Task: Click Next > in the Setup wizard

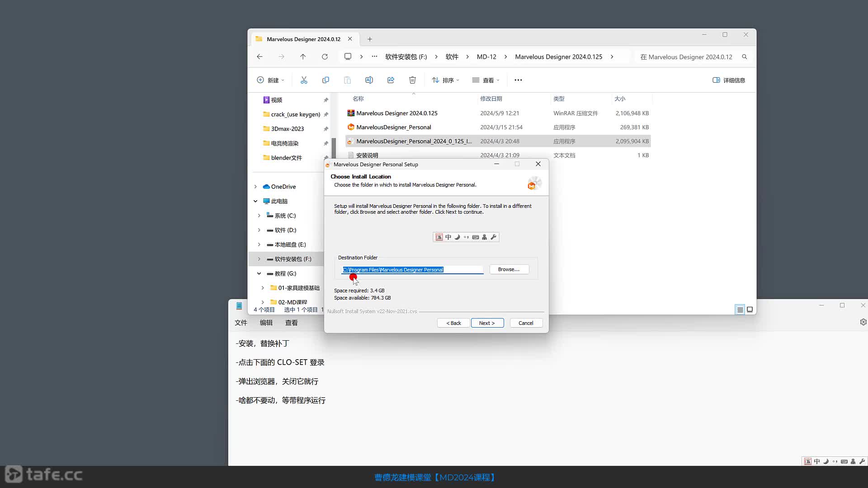Action: (487, 323)
